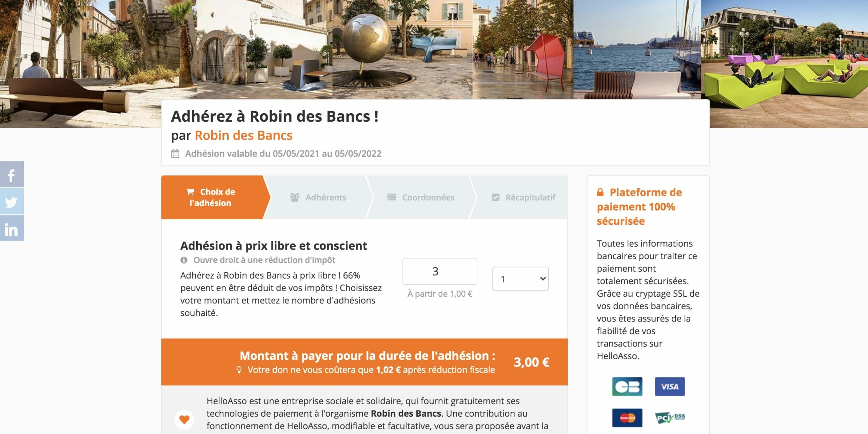This screenshot has height=434, width=868.
Task: Click the info icon next to réduction d'impôt
Action: [184, 260]
